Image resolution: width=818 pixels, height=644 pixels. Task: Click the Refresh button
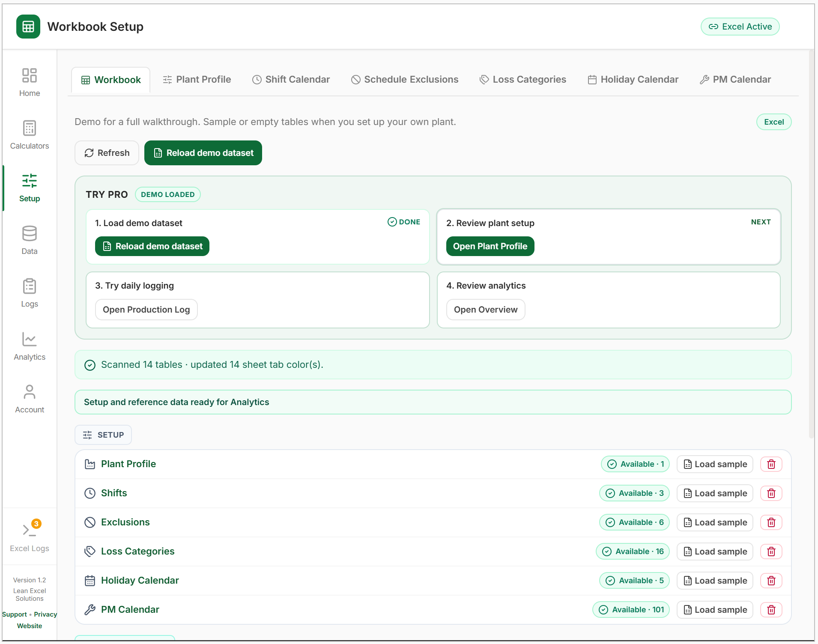pos(107,153)
